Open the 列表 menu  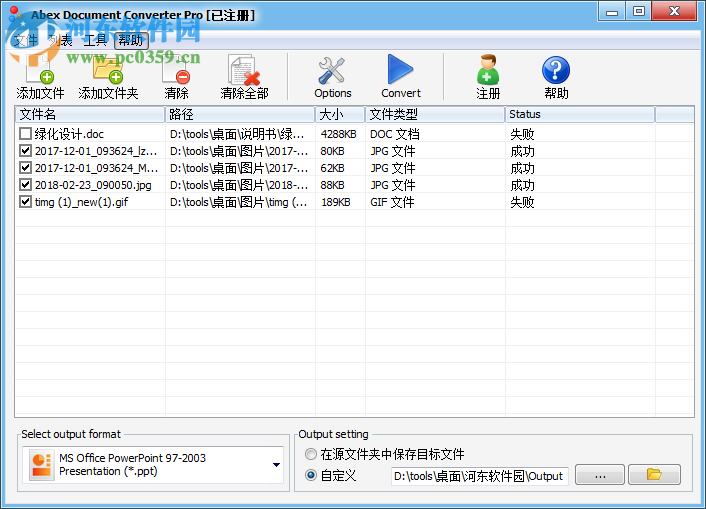60,41
